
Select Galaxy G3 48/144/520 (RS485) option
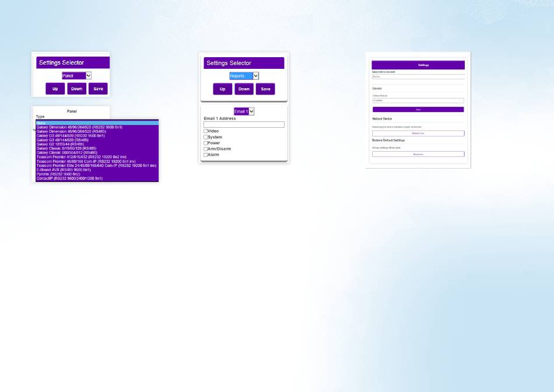click(x=97, y=140)
